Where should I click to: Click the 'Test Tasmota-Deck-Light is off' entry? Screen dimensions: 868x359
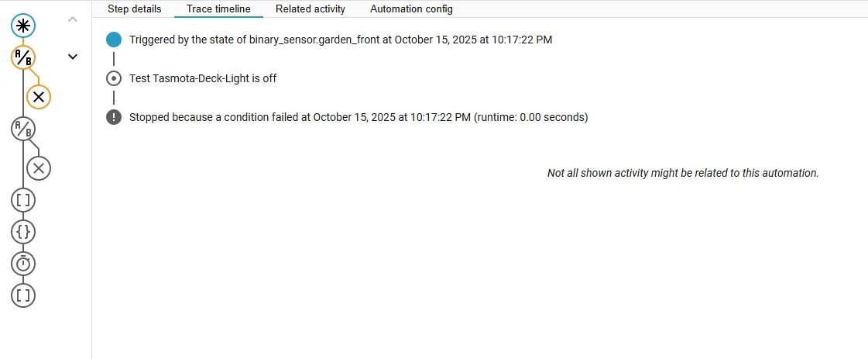(203, 78)
